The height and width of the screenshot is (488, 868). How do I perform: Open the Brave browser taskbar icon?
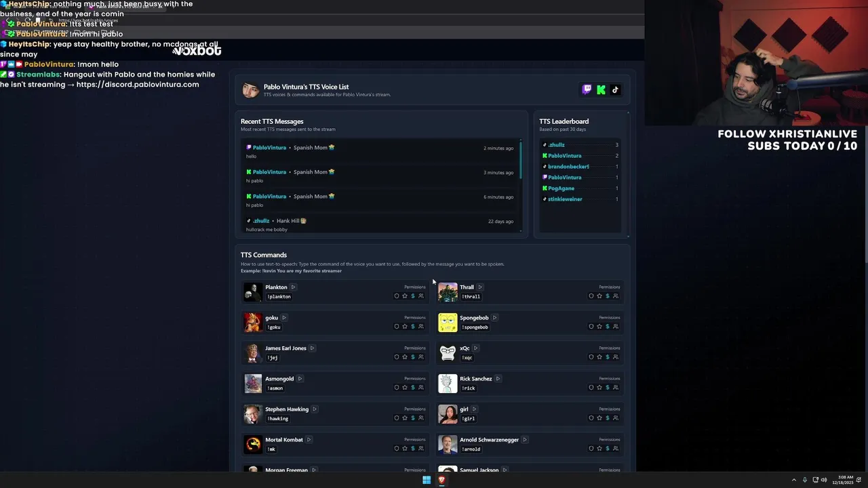441,480
